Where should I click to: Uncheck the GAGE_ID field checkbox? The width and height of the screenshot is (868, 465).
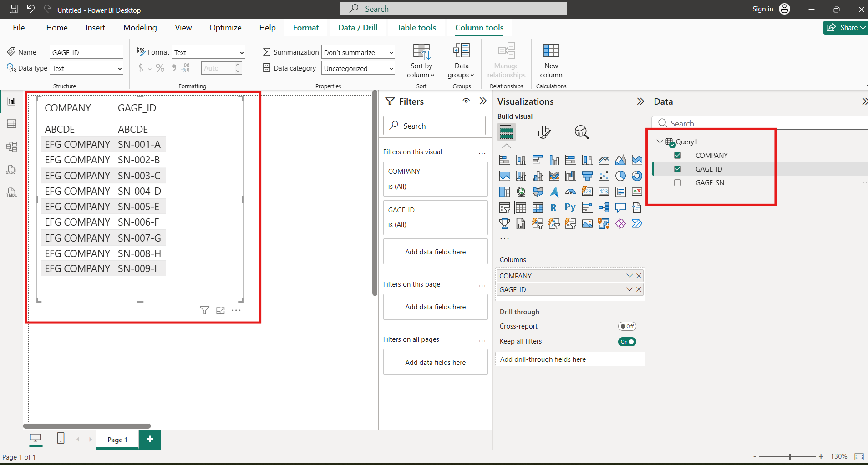click(x=677, y=169)
